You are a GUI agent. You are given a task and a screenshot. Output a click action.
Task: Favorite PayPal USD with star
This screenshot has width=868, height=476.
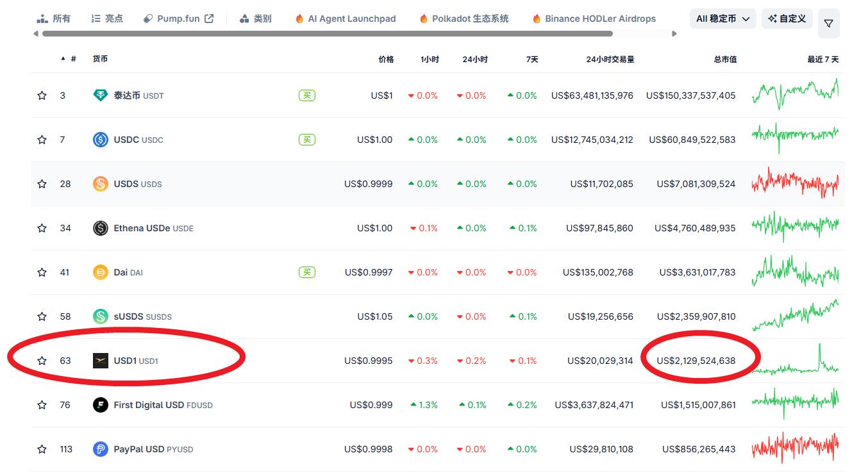click(42, 449)
